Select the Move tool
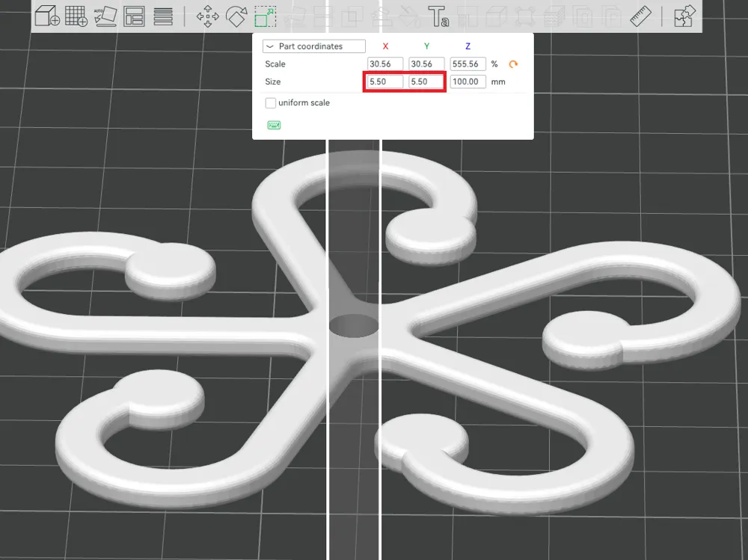The height and width of the screenshot is (560, 748). coord(207,15)
